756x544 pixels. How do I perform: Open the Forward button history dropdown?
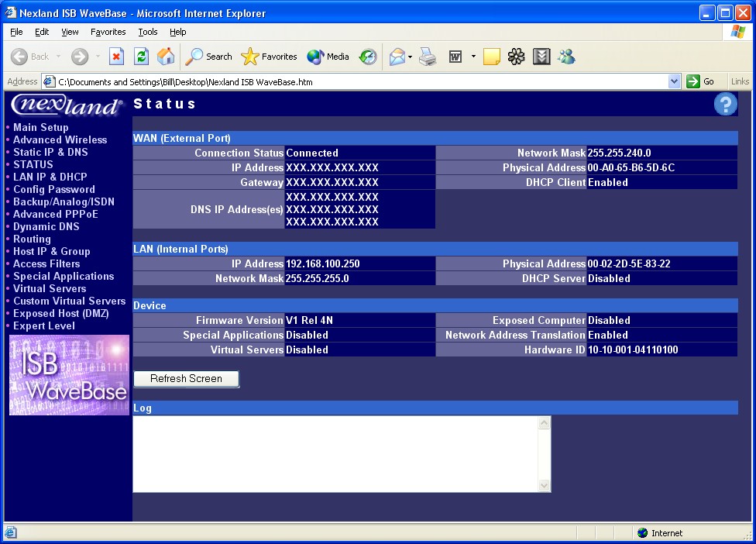point(98,57)
